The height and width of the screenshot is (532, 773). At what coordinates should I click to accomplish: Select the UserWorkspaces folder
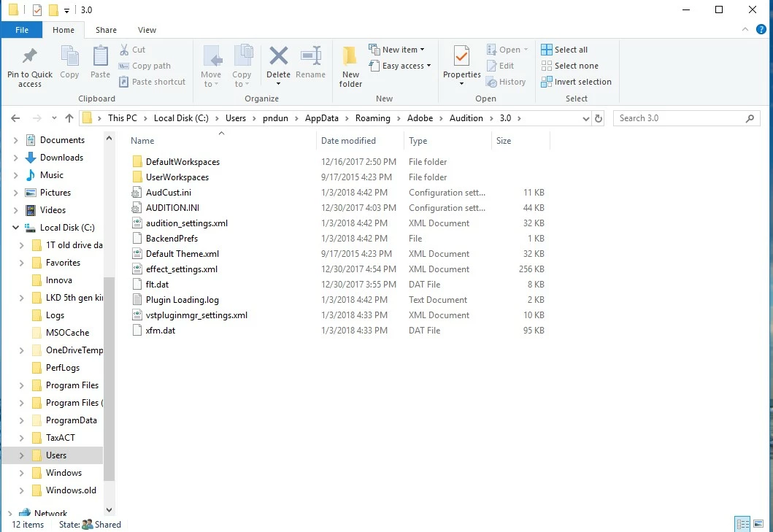[177, 177]
